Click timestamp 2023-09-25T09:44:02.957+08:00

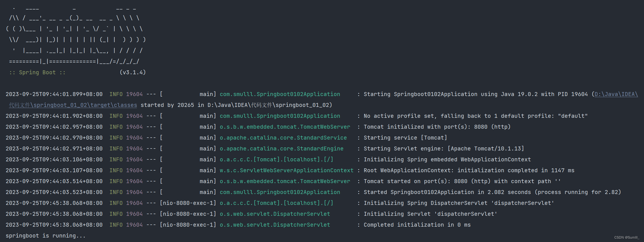tap(54, 127)
